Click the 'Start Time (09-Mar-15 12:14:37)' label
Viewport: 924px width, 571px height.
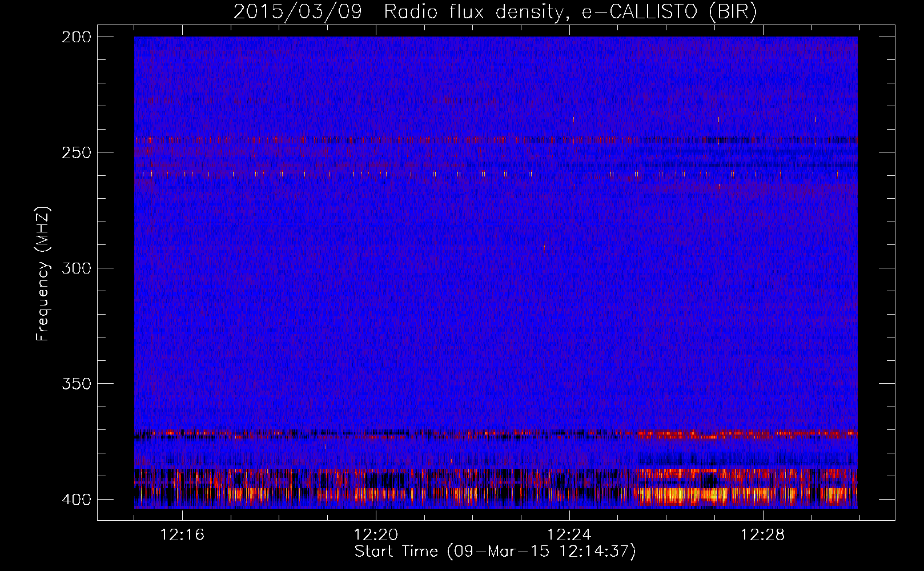495,552
